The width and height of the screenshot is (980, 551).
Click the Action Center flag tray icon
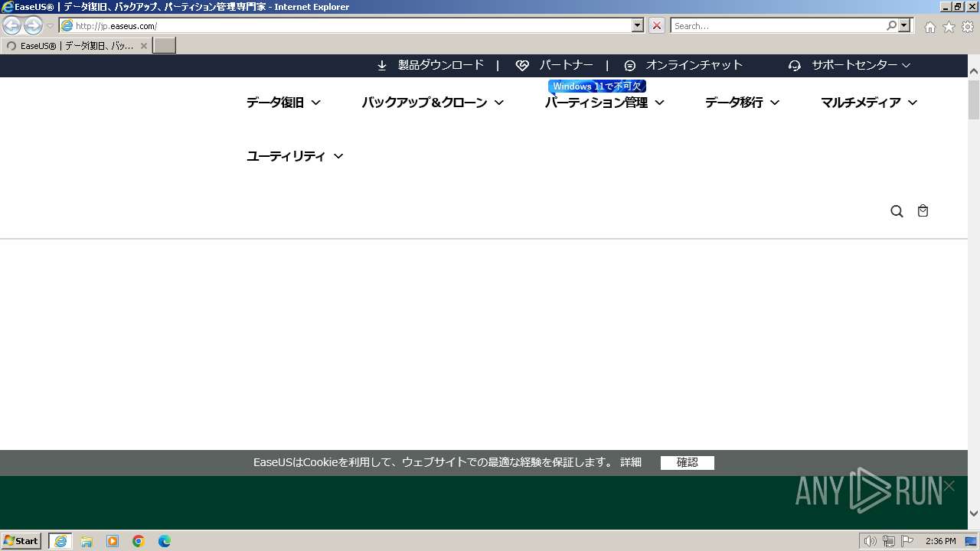pos(907,541)
